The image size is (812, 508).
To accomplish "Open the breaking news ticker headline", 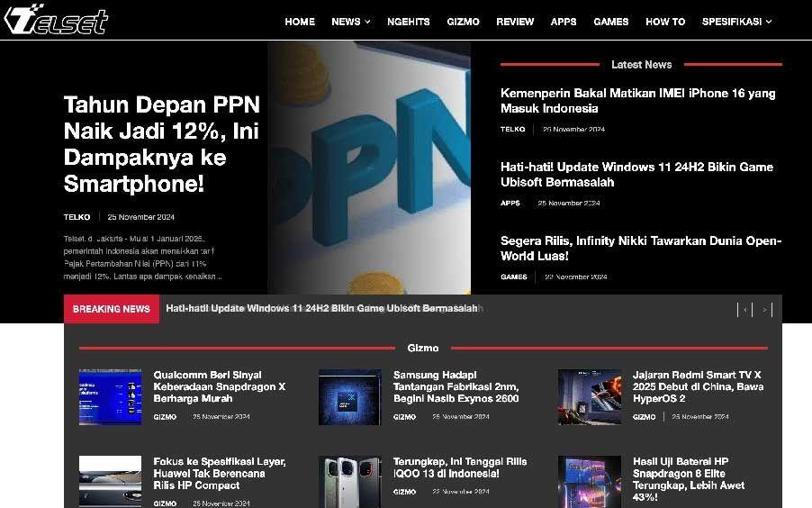I will point(321,308).
